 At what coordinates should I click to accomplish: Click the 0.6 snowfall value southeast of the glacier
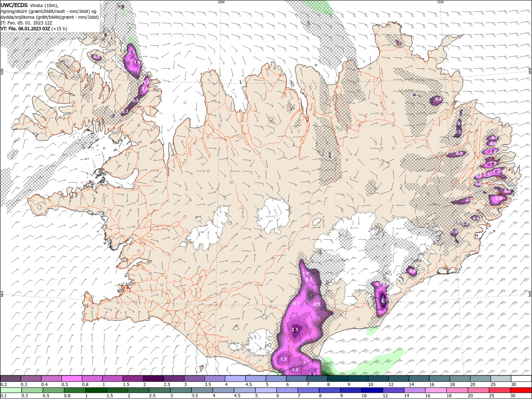[413, 271]
